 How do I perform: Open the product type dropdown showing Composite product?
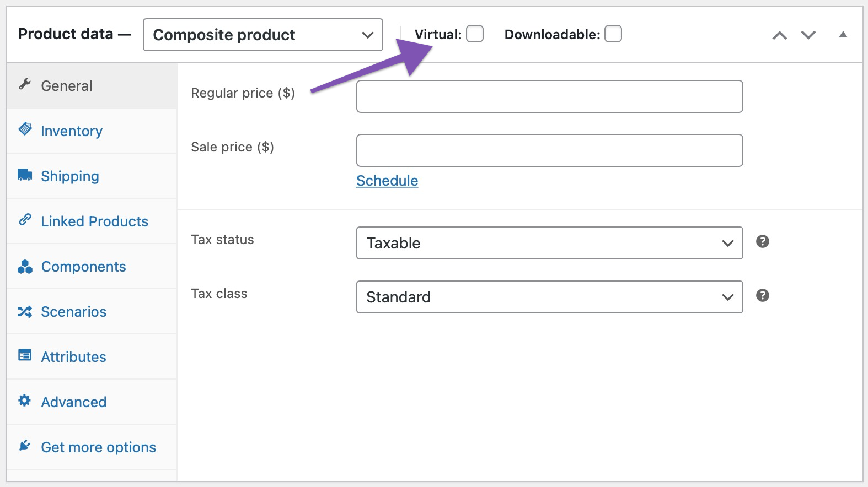[262, 35]
